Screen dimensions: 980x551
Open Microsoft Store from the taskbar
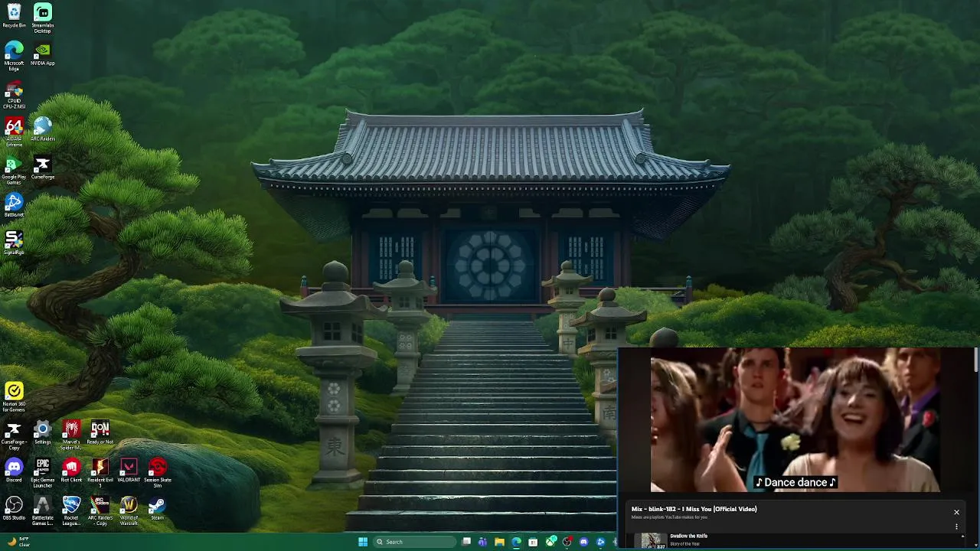(533, 542)
